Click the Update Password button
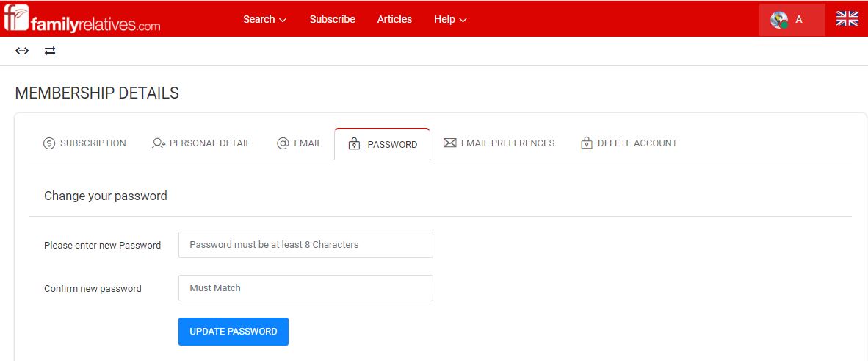Screen dimensions: 868x361 click(x=234, y=332)
